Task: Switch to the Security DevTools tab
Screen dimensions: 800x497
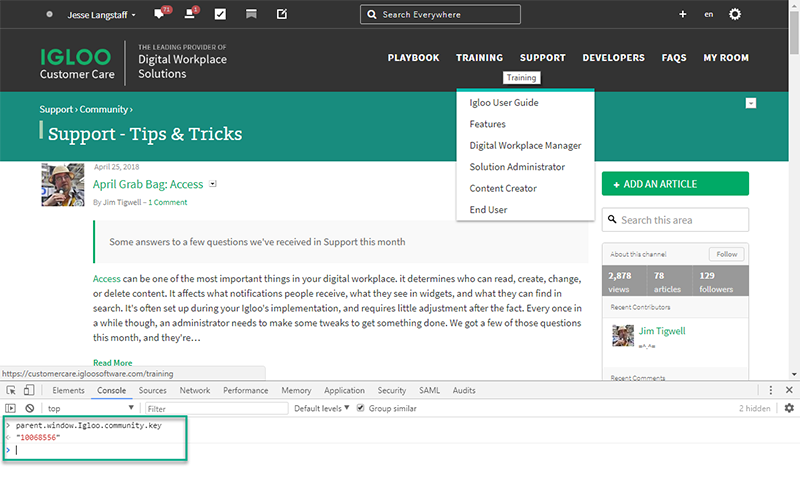Action: point(392,390)
